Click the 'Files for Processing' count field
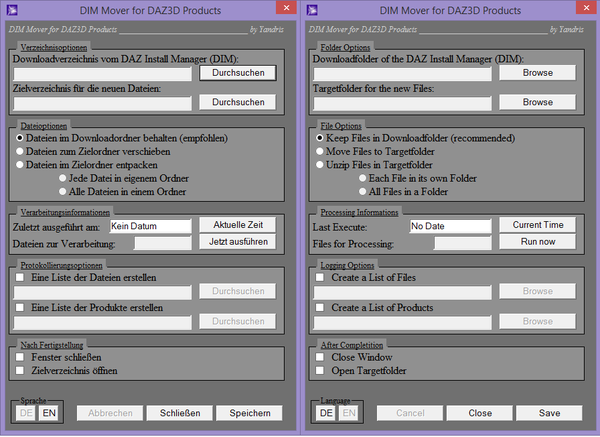The image size is (600, 437). pos(463,243)
